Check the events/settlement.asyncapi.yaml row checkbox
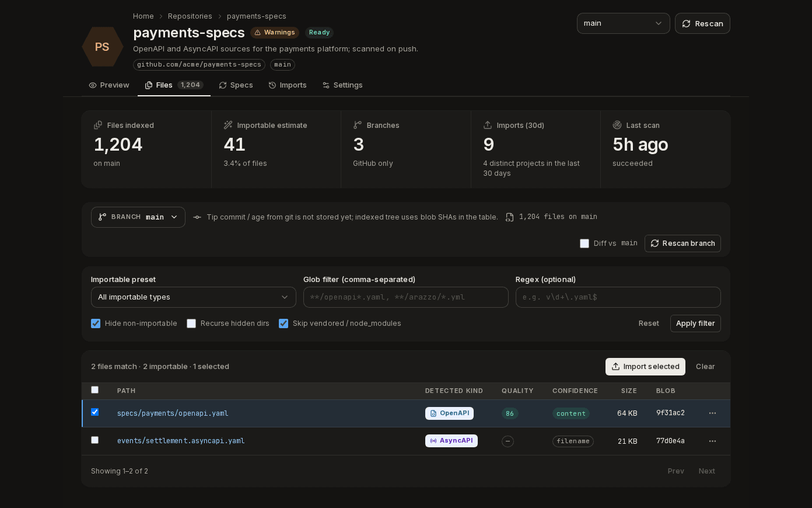812x508 pixels. click(95, 440)
